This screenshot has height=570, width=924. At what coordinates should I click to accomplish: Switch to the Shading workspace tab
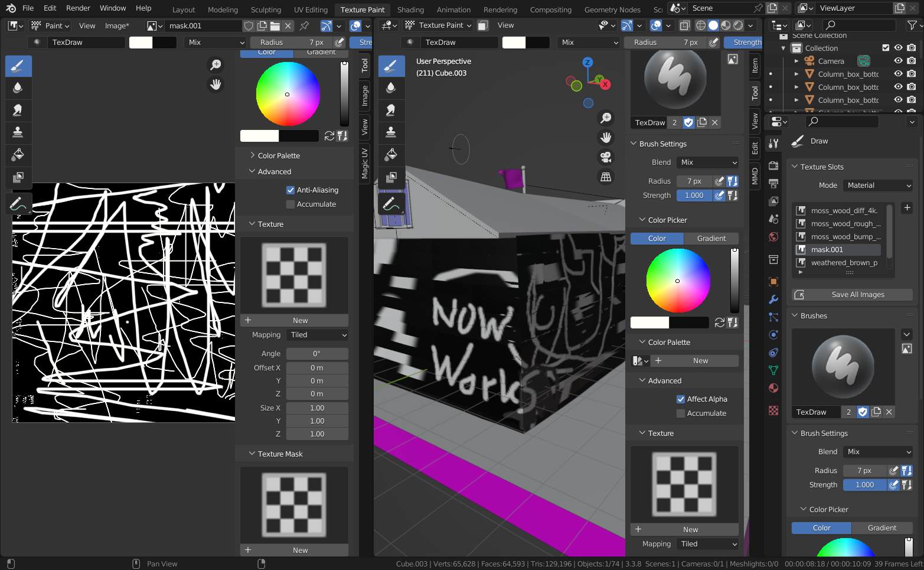tap(410, 9)
